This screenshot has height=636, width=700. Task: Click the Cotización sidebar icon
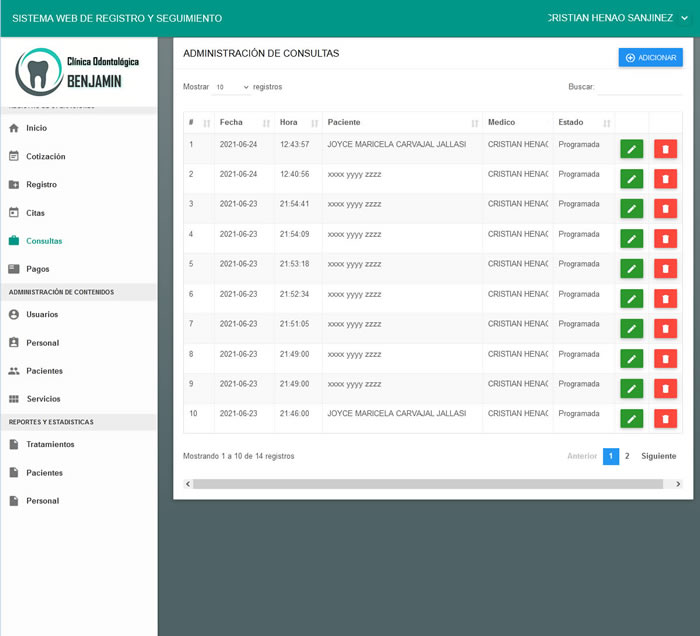tap(14, 156)
